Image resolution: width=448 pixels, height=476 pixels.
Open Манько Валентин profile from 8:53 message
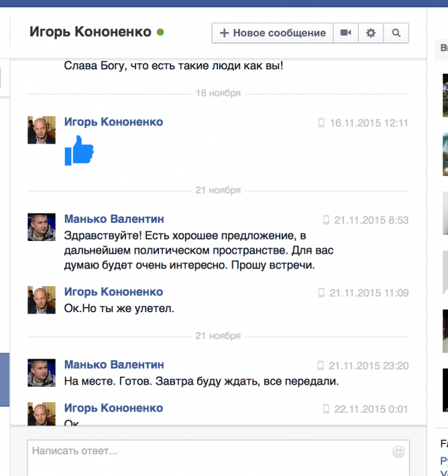[114, 220]
